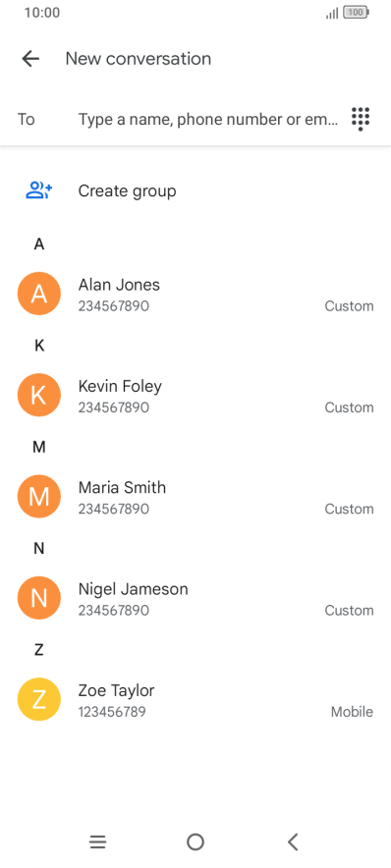Pick the Kevin Foley contact name
391x868 pixels.
coord(120,386)
